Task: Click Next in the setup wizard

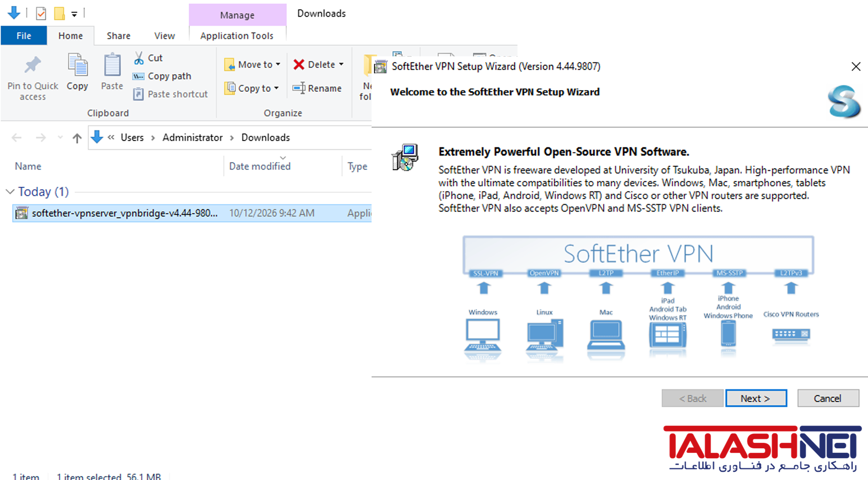Action: click(756, 399)
